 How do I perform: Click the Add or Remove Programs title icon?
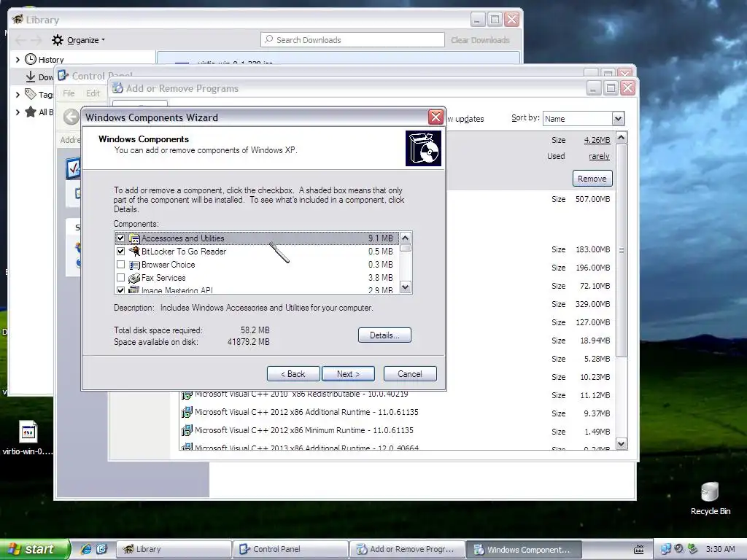point(117,88)
